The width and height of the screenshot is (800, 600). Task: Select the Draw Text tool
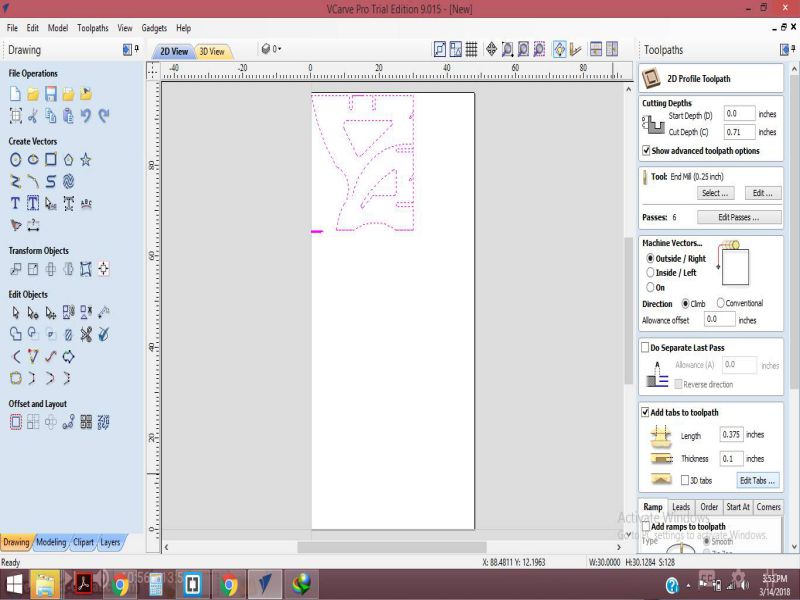coord(15,204)
